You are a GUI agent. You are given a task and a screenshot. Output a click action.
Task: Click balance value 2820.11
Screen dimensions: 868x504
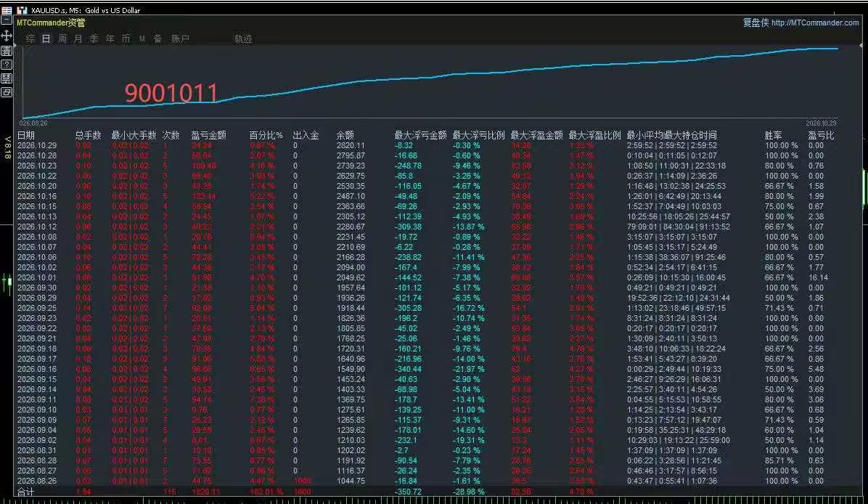coord(351,146)
